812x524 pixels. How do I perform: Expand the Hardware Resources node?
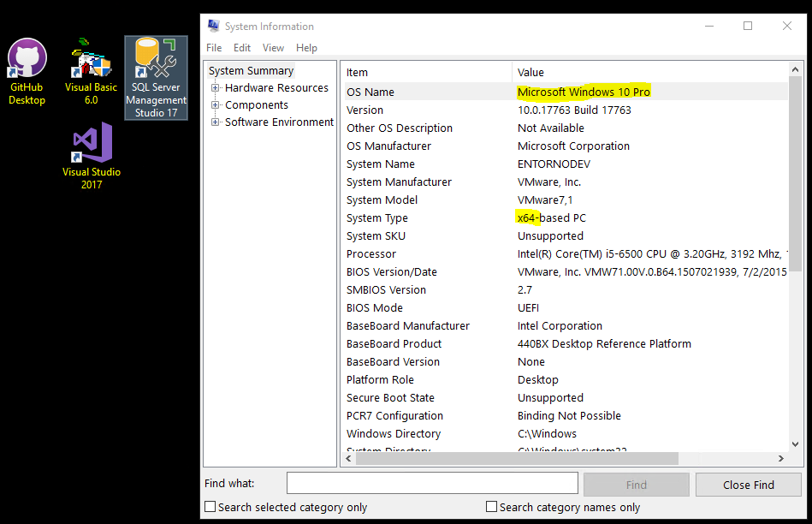[215, 87]
